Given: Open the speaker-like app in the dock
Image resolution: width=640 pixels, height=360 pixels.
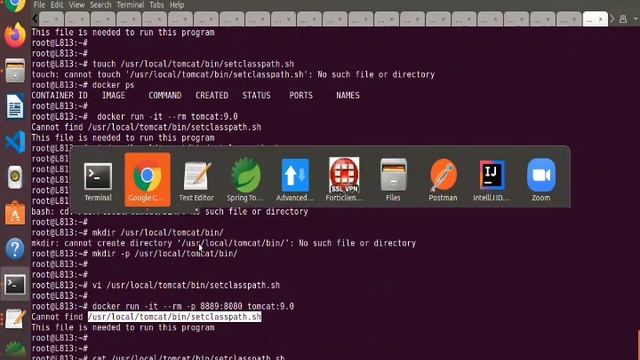Looking at the screenshot, I should click(15, 177).
